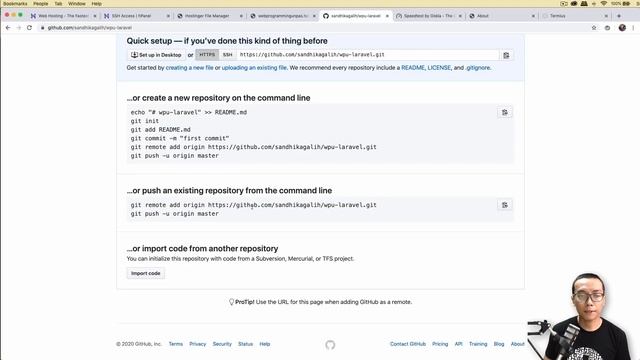Copy the create new repository commands
Viewport: 640px width, 360px height.
coord(505,112)
